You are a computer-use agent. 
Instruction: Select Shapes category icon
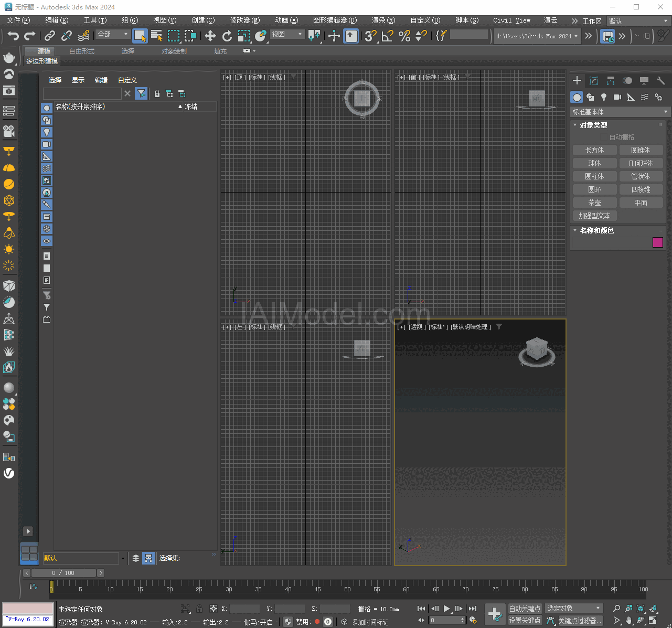click(x=590, y=97)
